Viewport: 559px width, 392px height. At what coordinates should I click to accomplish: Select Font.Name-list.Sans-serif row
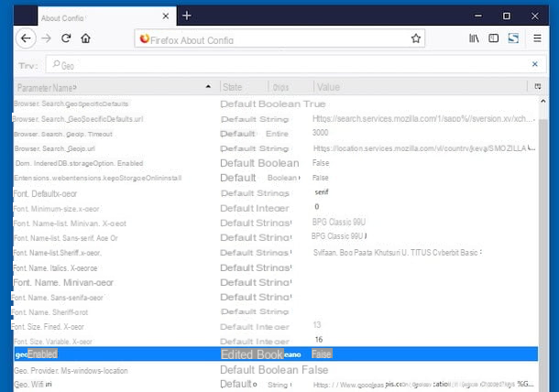pyautogui.click(x=276, y=238)
